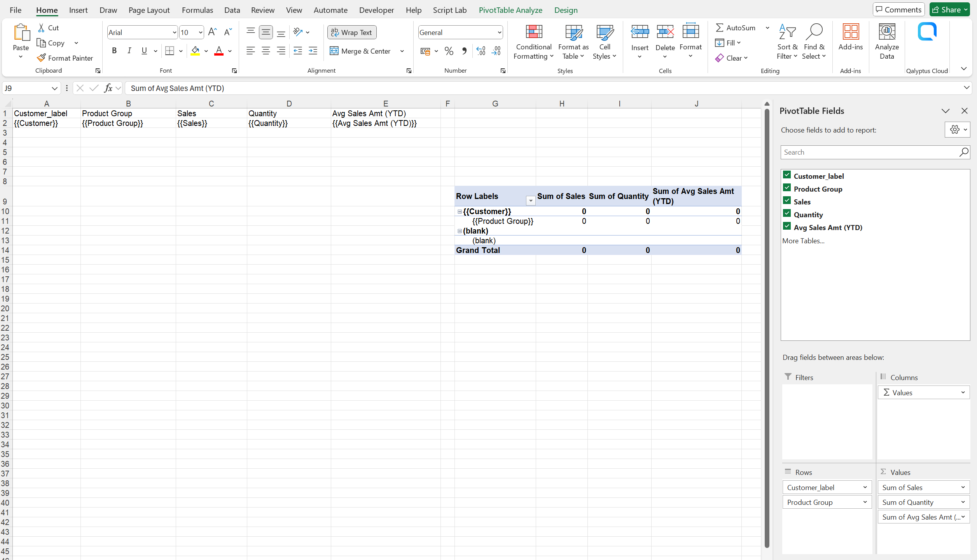The height and width of the screenshot is (560, 977).
Task: Uncheck the Sales field
Action: (x=787, y=200)
